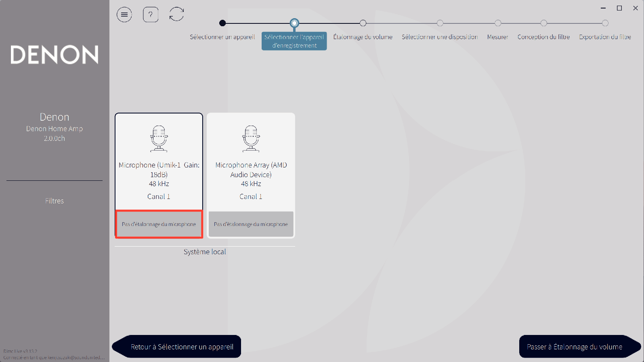Click the help question mark icon
Image resolution: width=644 pixels, height=362 pixels.
[151, 15]
